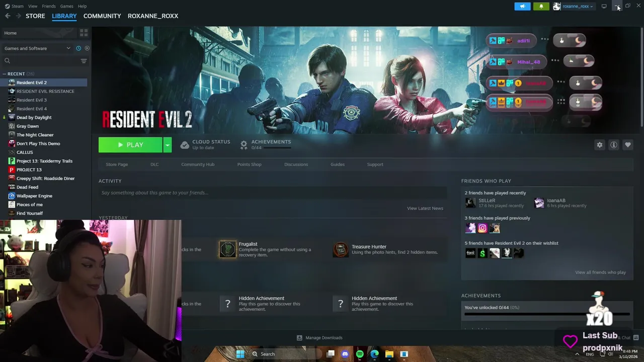Open the Steam menu
The width and height of the screenshot is (644, 362).
[18, 6]
